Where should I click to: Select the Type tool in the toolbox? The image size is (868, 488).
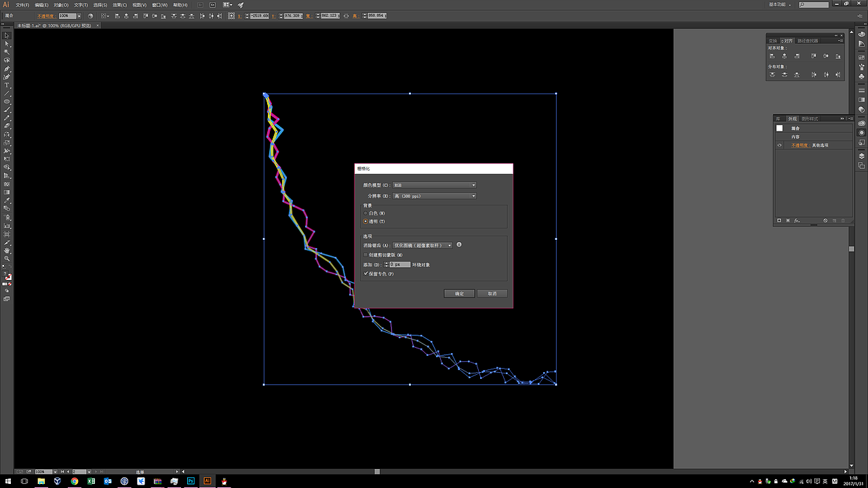(7, 85)
